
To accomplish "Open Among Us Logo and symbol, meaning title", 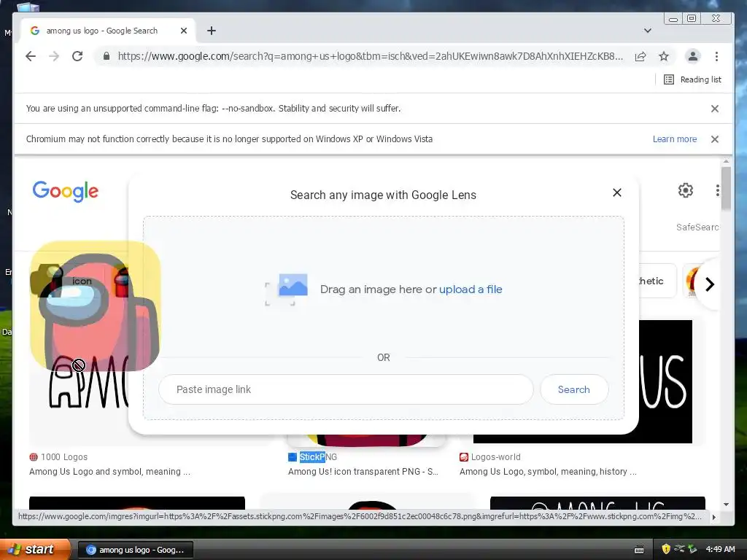I will pyautogui.click(x=109, y=472).
